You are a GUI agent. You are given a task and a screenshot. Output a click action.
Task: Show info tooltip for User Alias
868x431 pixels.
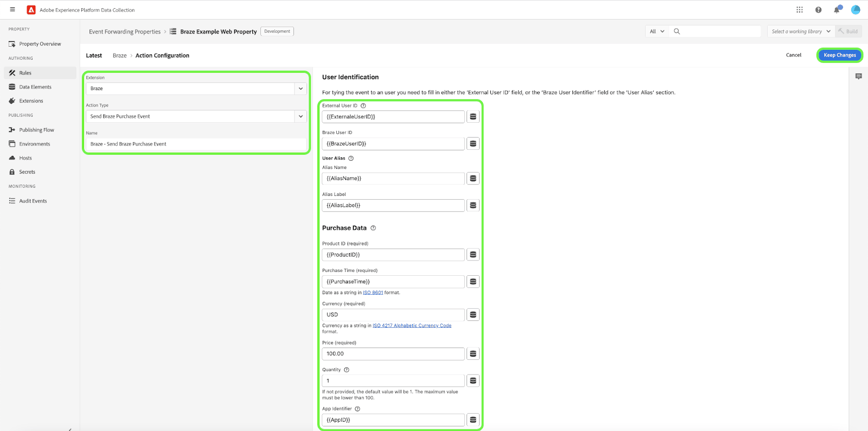351,159
